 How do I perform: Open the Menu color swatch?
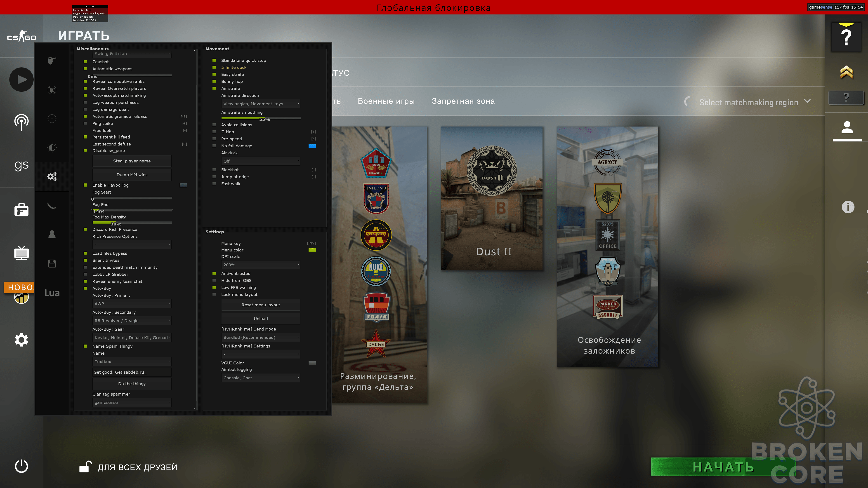[x=312, y=250]
